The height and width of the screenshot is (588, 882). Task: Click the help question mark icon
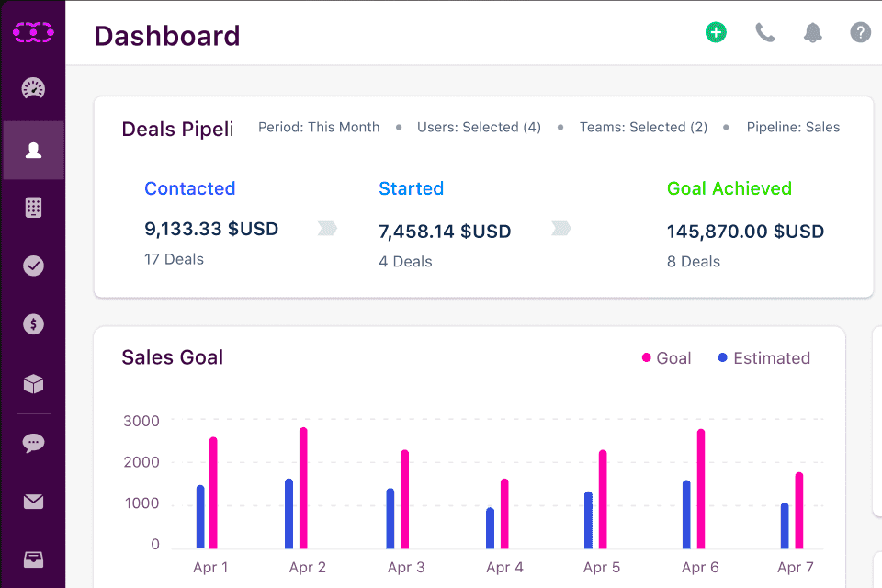(x=860, y=33)
